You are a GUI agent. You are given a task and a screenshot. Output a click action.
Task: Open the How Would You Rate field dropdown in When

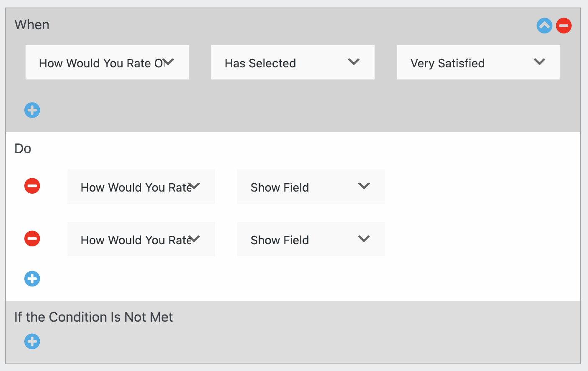point(107,62)
